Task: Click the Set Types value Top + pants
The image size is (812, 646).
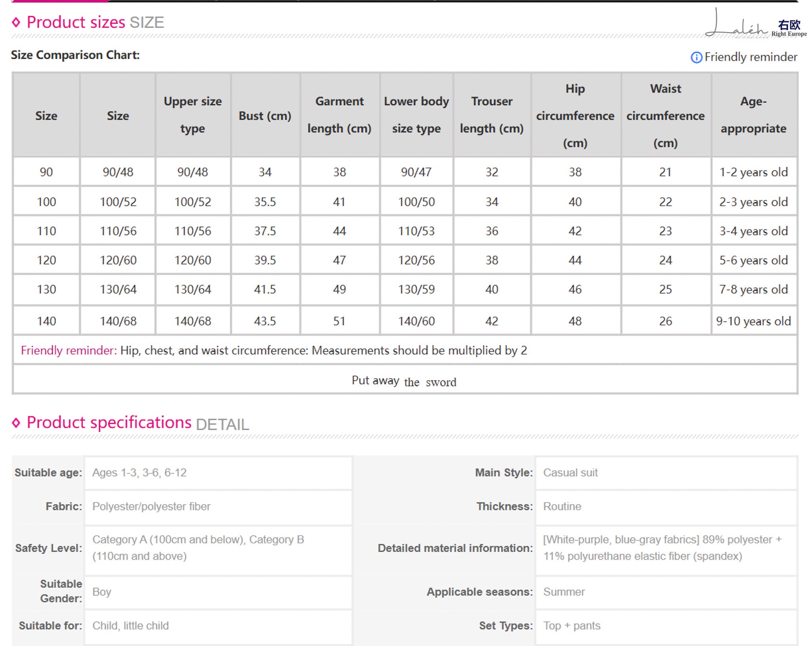Action: coord(572,625)
